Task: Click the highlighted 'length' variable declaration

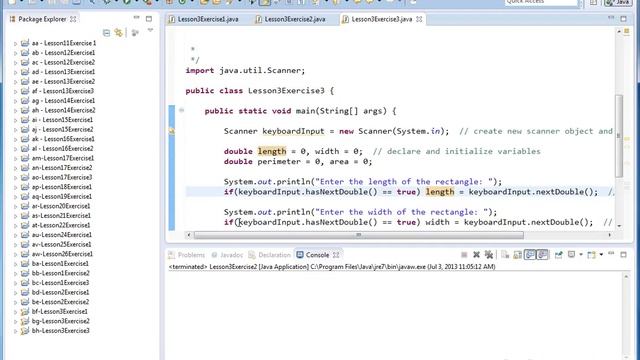Action: pyautogui.click(x=272, y=151)
